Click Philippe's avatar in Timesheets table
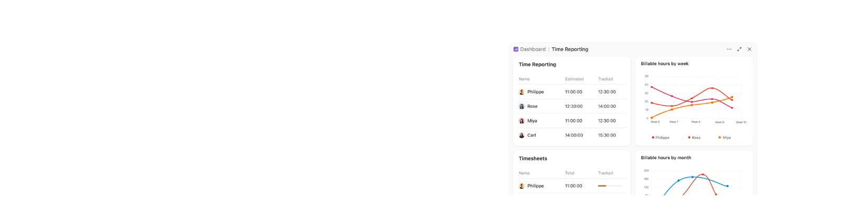This screenshot has width=868, height=217. 521,186
